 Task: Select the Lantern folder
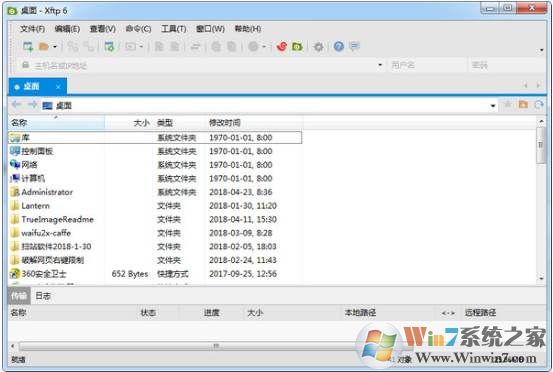155,206
